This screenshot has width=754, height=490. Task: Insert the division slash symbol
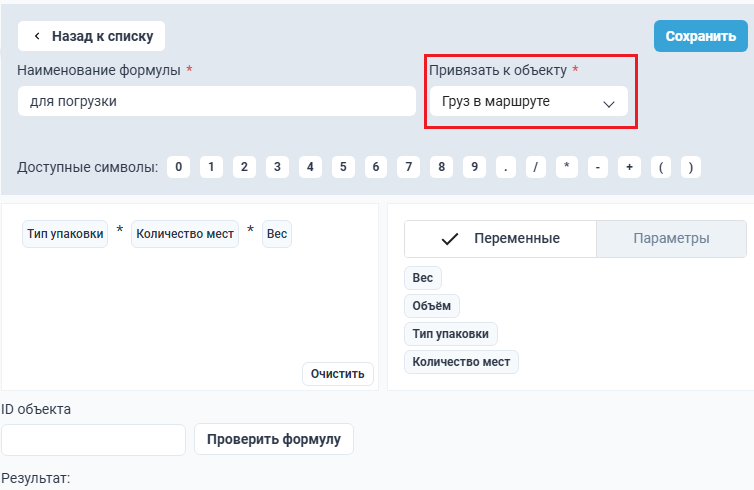click(536, 167)
